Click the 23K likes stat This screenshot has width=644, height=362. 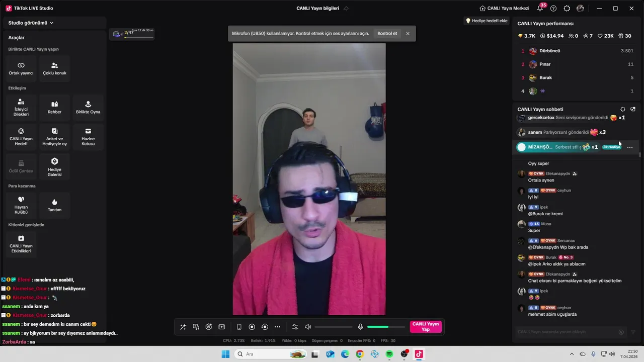(x=606, y=36)
